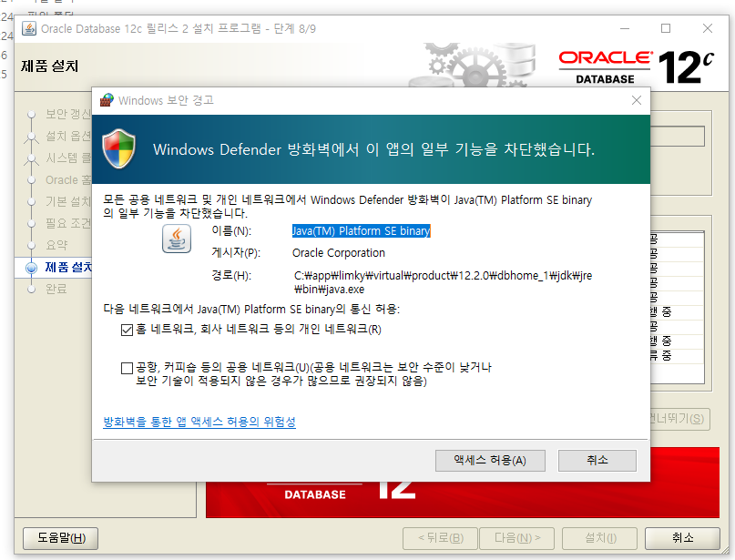Screen dimensions: 735x560
Task: Click the disabled 설치(I) install button
Action: [600, 538]
